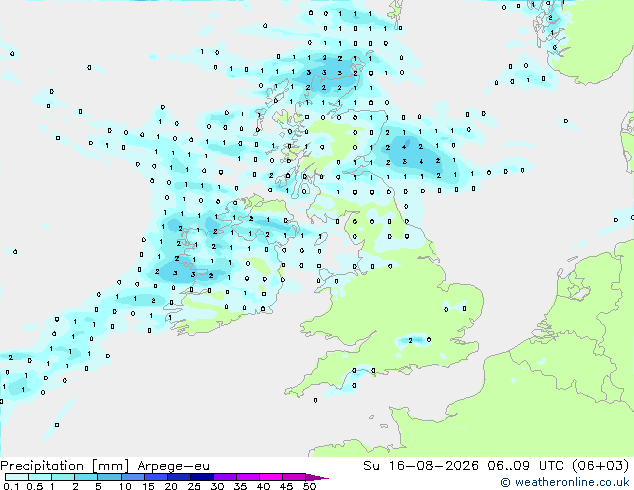Select the 1–2 mm legend color swatch
634x490 pixels.
click(x=63, y=477)
